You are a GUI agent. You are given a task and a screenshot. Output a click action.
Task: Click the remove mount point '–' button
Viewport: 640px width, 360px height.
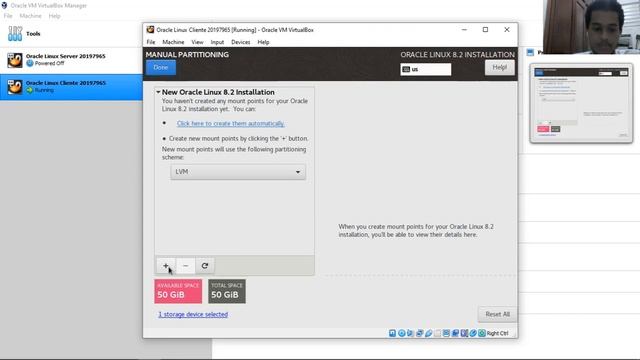coord(185,266)
